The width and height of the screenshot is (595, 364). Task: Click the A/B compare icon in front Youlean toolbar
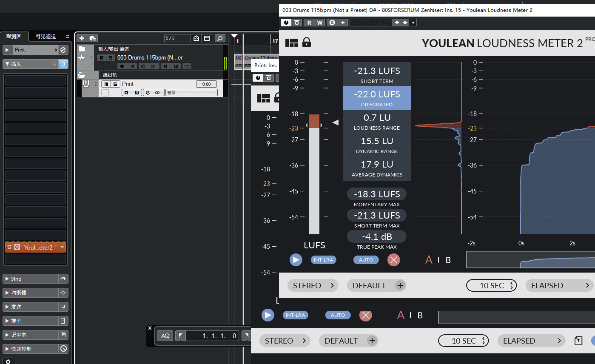(331, 22)
